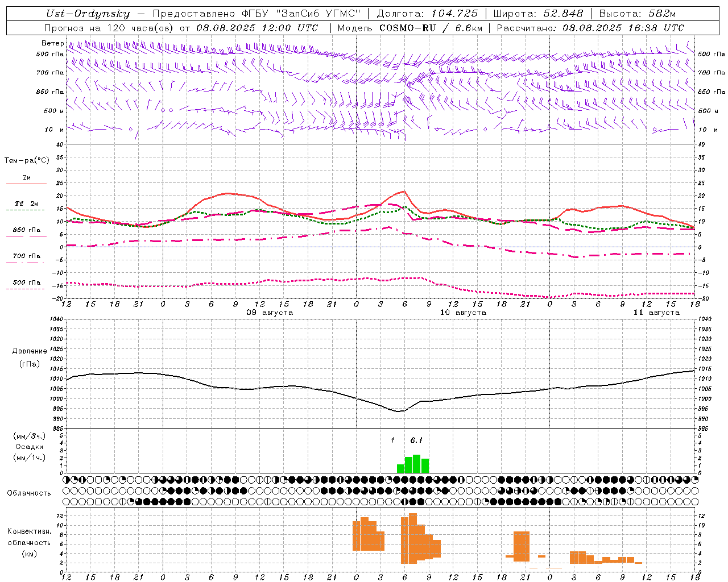
Task: Click the tallest orange convective cloud bar
Action: [x=413, y=538]
